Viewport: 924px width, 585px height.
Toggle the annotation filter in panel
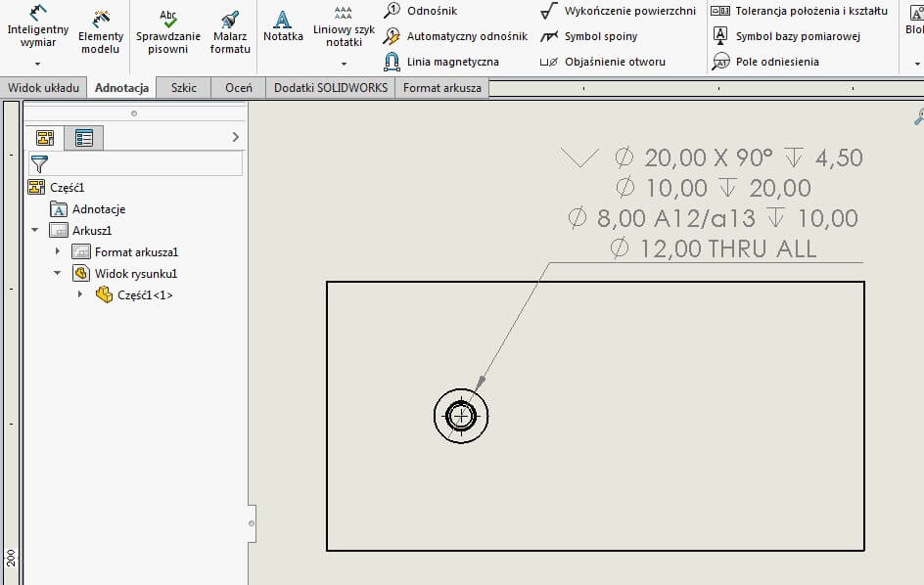(39, 164)
